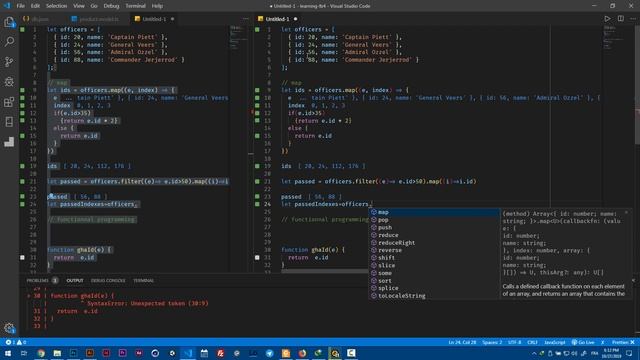
Task: Open the Explorer view in activity bar
Action: click(x=9, y=22)
